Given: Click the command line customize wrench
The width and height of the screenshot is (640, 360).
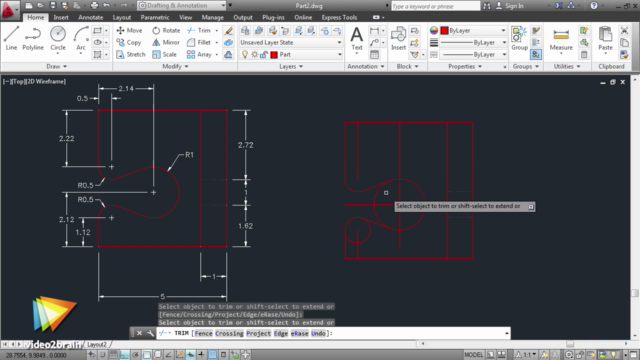Looking at the screenshot, I should pos(151,333).
